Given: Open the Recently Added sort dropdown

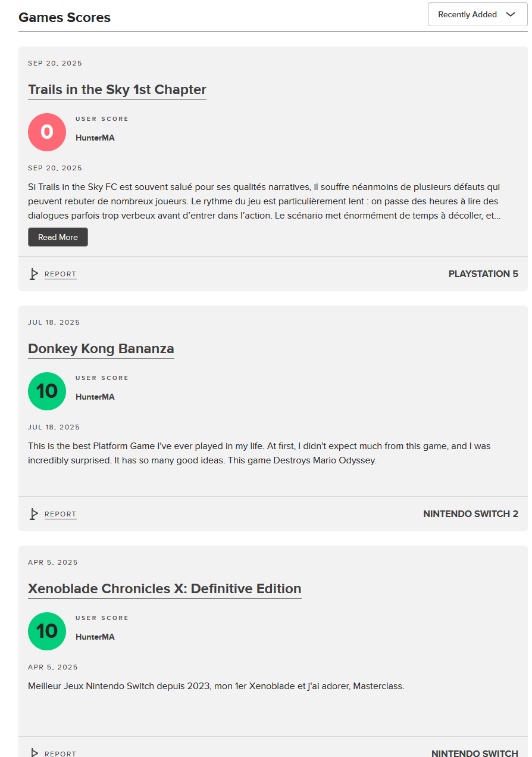Looking at the screenshot, I should tap(477, 14).
